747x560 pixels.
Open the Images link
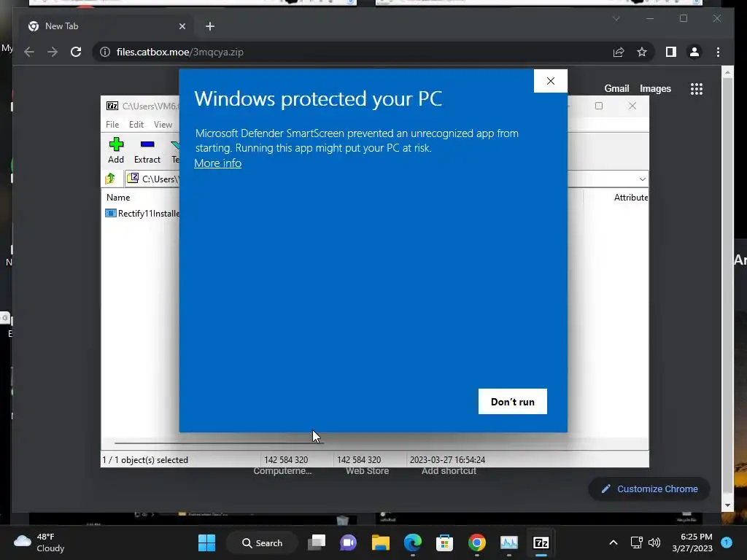coord(655,88)
